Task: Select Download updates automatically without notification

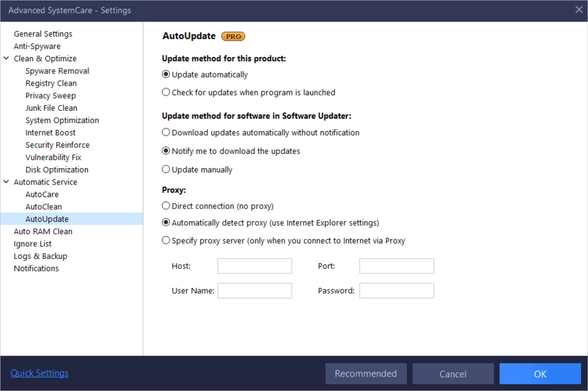Action: click(x=166, y=133)
